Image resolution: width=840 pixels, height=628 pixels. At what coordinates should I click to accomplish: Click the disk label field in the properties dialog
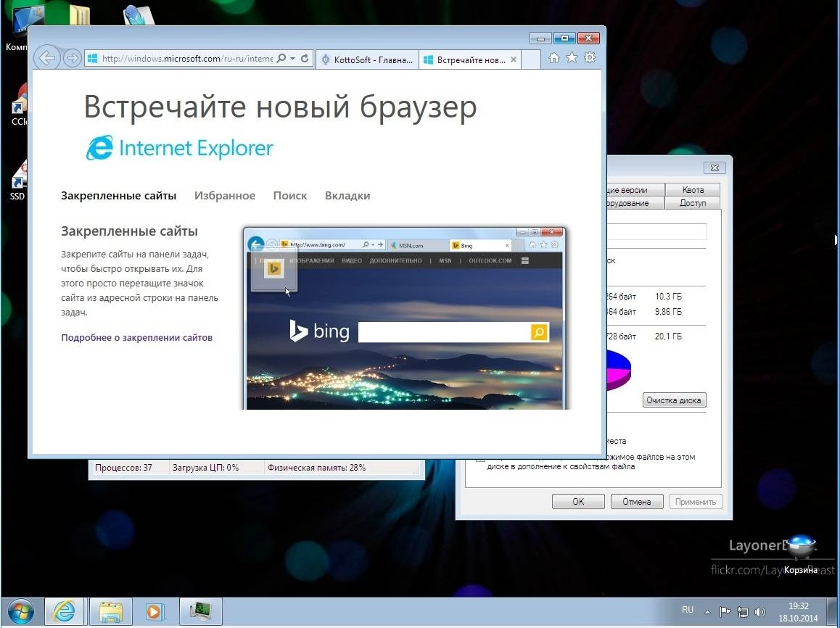[656, 232]
